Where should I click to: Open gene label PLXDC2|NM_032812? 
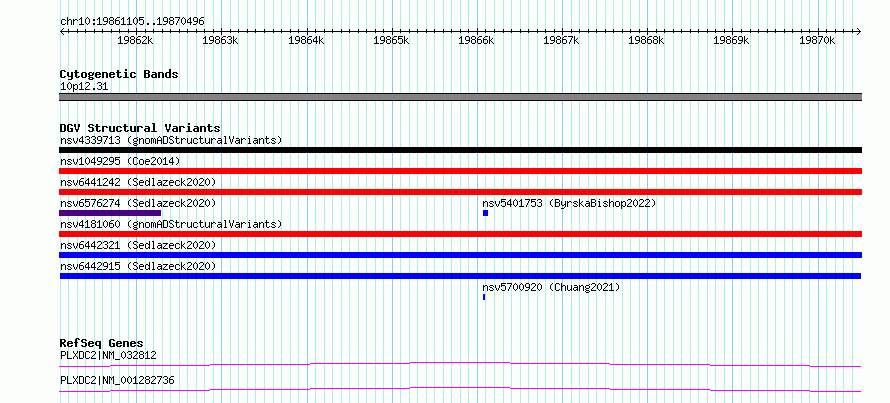(108, 356)
